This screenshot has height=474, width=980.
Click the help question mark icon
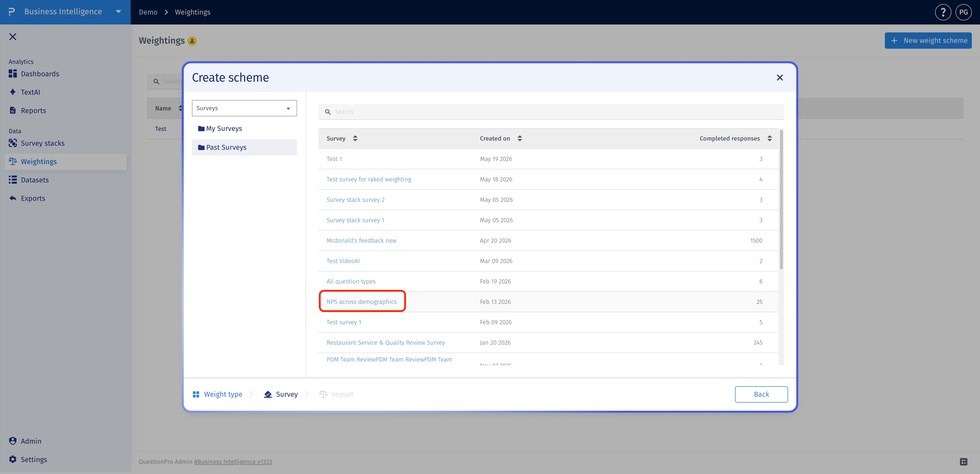point(943,12)
